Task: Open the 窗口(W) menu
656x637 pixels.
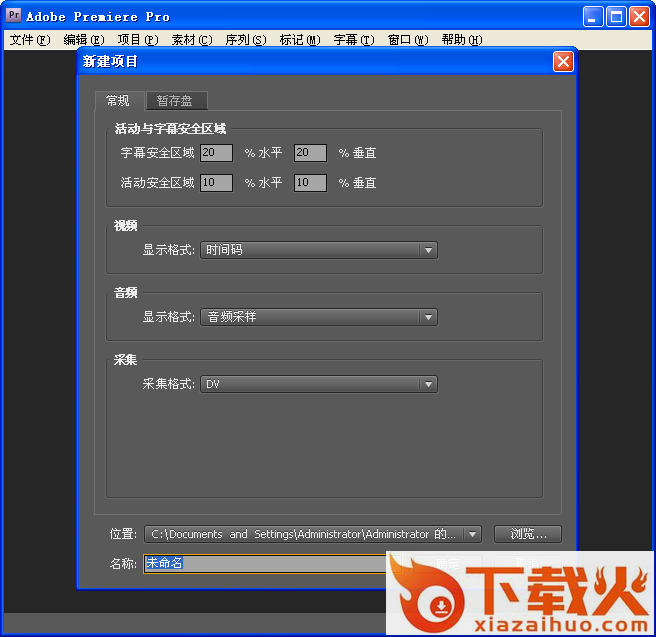Action: pyautogui.click(x=407, y=40)
